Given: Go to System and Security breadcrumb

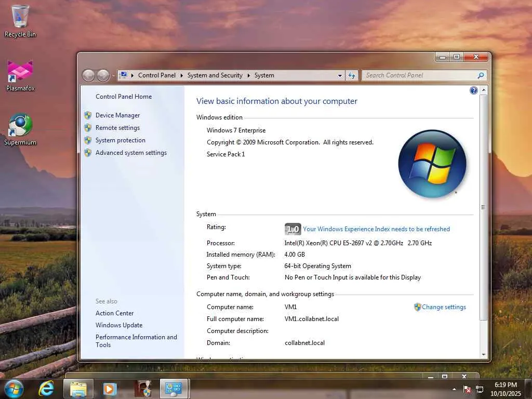Looking at the screenshot, I should tap(215, 75).
